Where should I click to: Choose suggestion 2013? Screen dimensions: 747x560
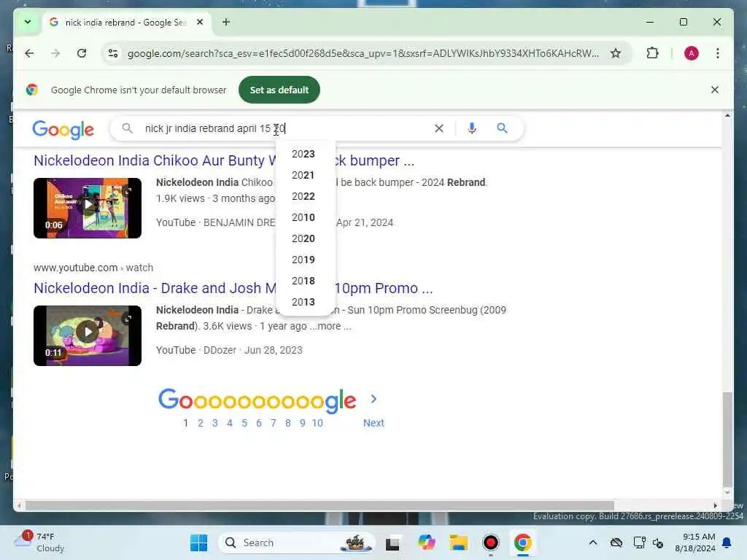303,302
